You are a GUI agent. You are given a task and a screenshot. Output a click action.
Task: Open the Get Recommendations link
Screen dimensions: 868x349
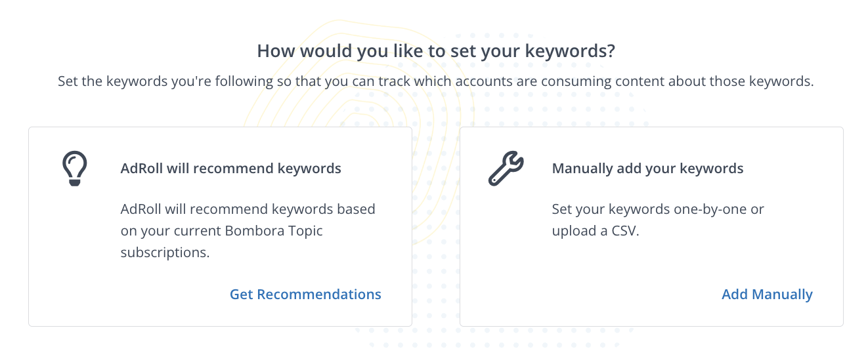tap(305, 295)
